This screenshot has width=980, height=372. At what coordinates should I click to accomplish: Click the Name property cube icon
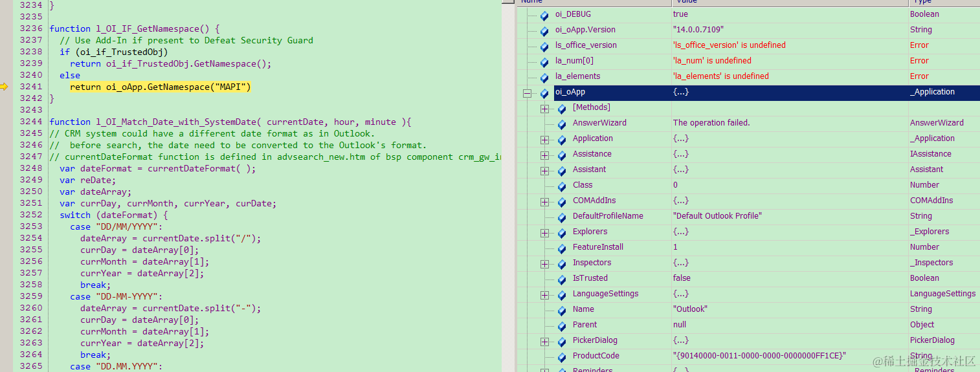(561, 311)
